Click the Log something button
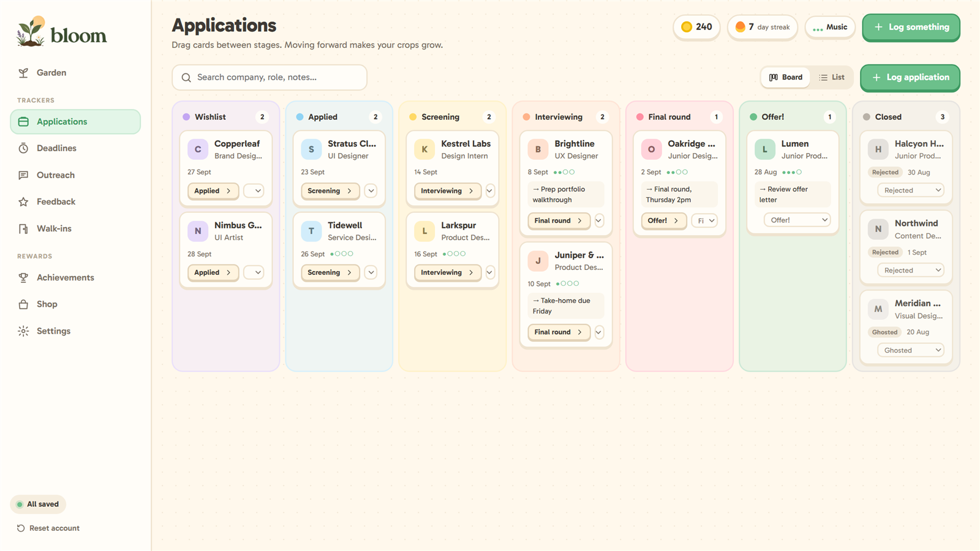Screen dimensions: 980x551 [911, 28]
